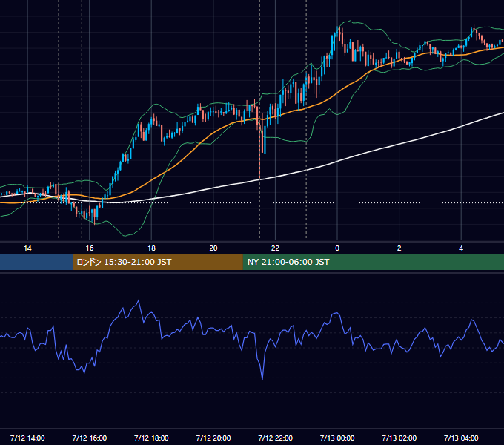Click the ロンドン 15:30-21:00 JST session bar
Image resolution: width=504 pixels, height=445 pixels.
(x=157, y=262)
